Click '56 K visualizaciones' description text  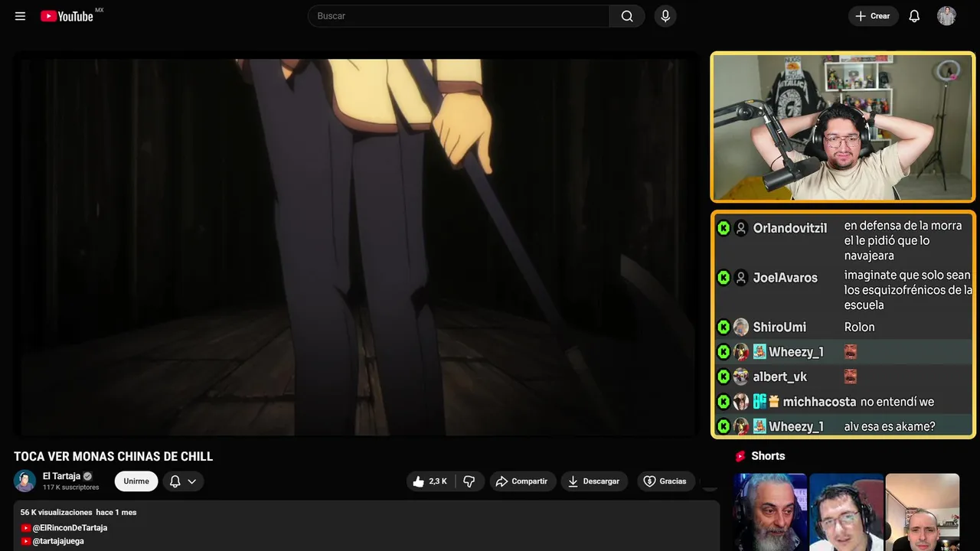(x=56, y=512)
